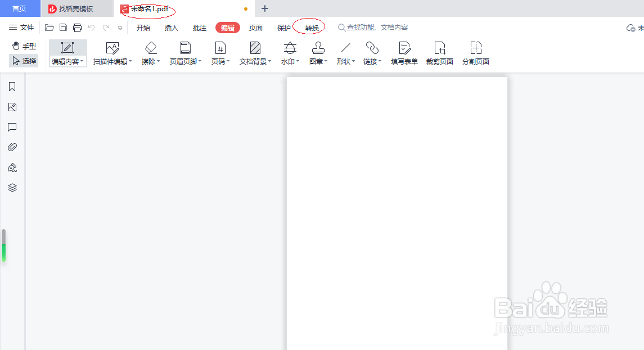Open the 填写表单 form tool

(x=404, y=53)
